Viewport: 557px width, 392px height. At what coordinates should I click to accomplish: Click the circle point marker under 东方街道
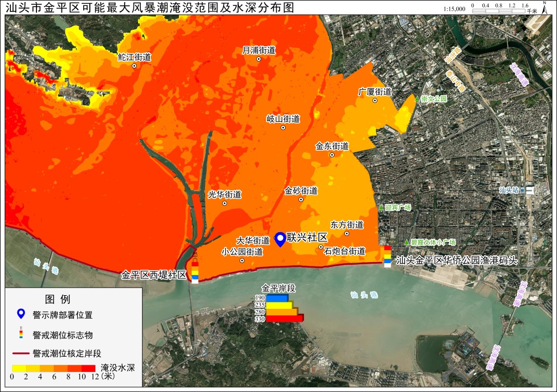[x=346, y=233]
